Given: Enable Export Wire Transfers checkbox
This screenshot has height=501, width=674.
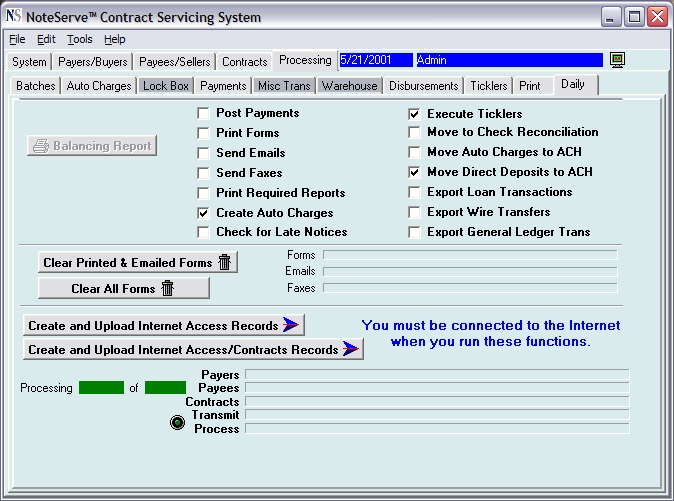Looking at the screenshot, I should pos(414,212).
